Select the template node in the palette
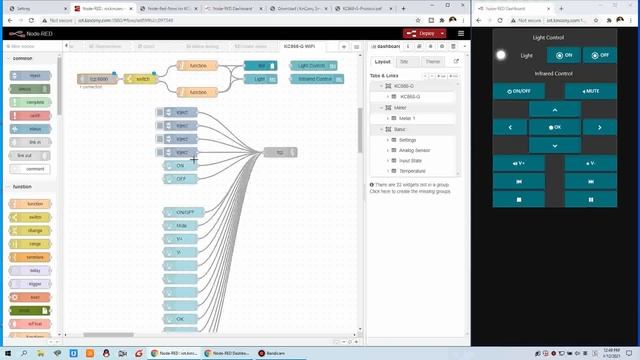Image resolution: width=640 pixels, height=360 pixels. click(30, 257)
